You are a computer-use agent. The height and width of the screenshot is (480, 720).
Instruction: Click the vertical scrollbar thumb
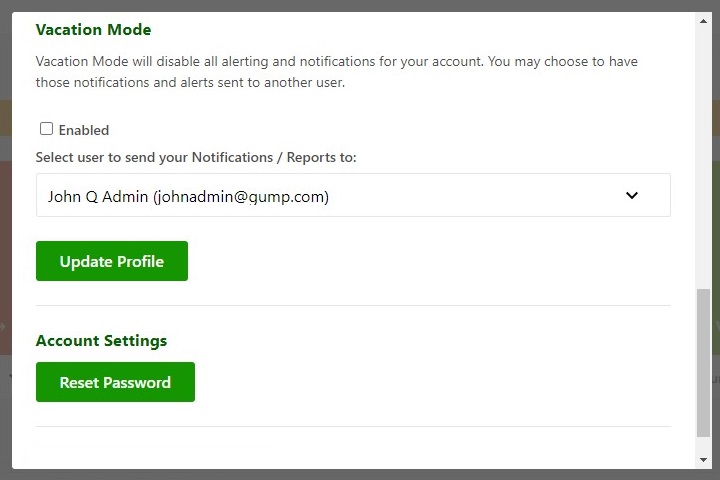click(704, 362)
